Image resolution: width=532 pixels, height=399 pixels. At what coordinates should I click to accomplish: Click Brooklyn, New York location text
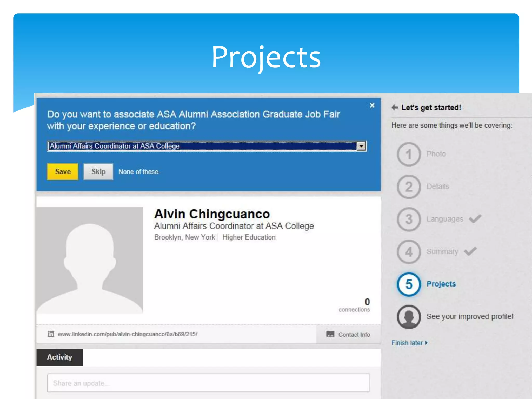[x=184, y=237]
